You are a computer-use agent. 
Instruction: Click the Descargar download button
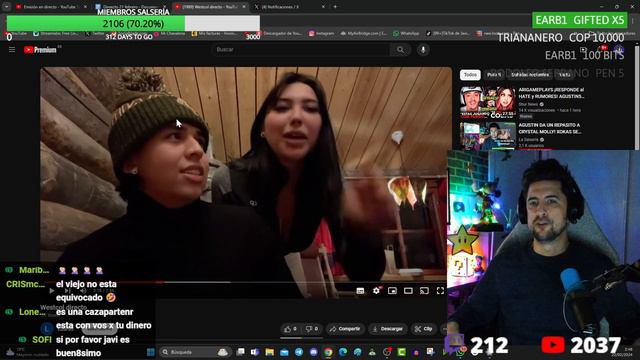point(388,329)
